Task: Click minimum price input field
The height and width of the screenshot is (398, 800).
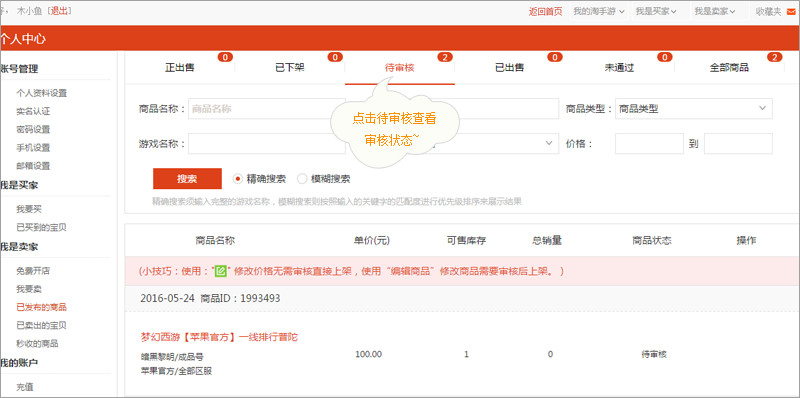Action: pyautogui.click(x=649, y=144)
